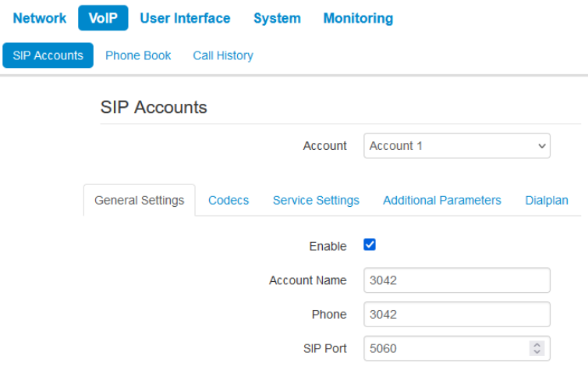Open the Phone Book page
This screenshot has height=367, width=588.
pyautogui.click(x=138, y=55)
